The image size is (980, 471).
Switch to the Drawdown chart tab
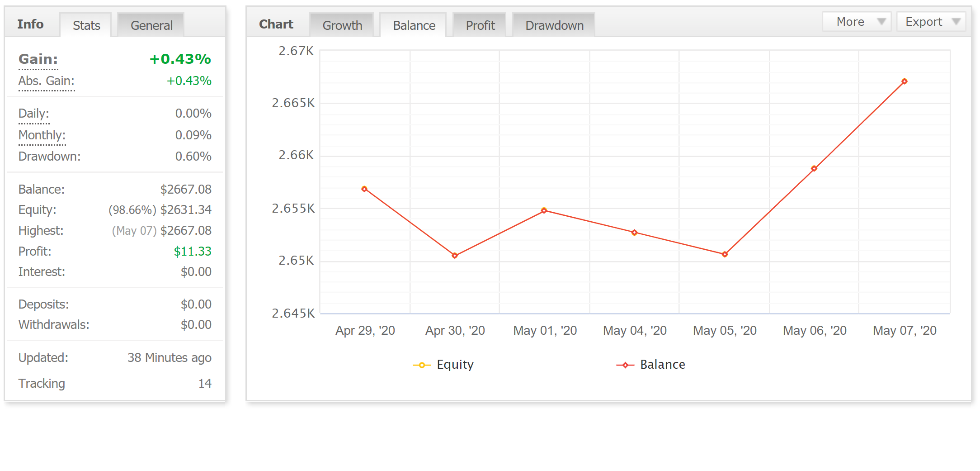click(554, 25)
